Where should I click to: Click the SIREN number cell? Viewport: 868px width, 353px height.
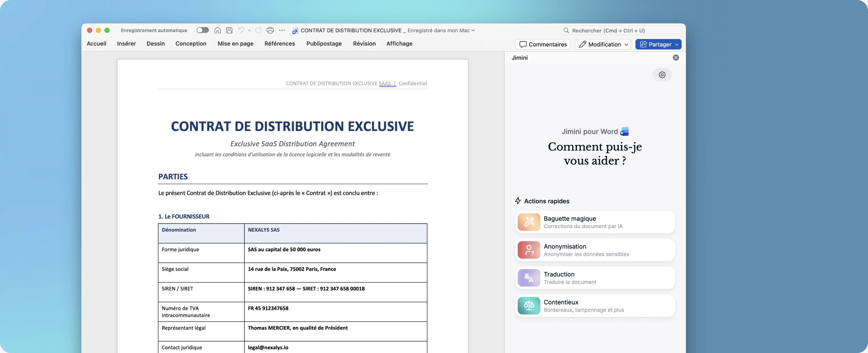[335, 292]
